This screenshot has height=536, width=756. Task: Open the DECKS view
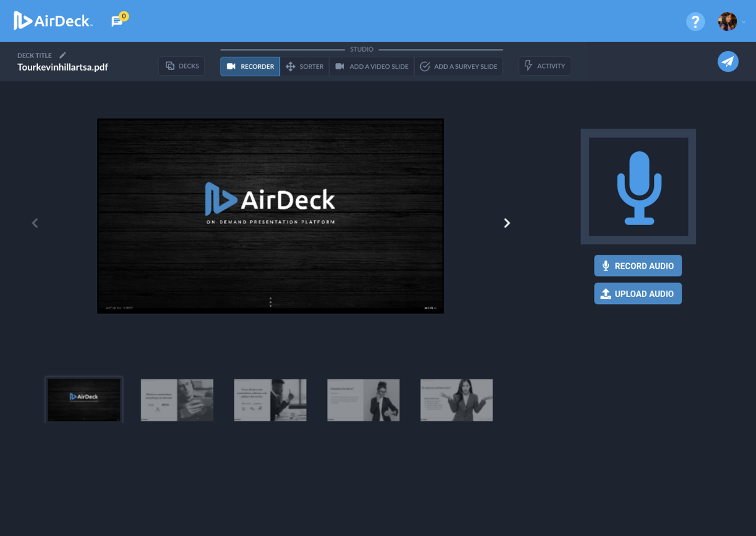click(181, 66)
